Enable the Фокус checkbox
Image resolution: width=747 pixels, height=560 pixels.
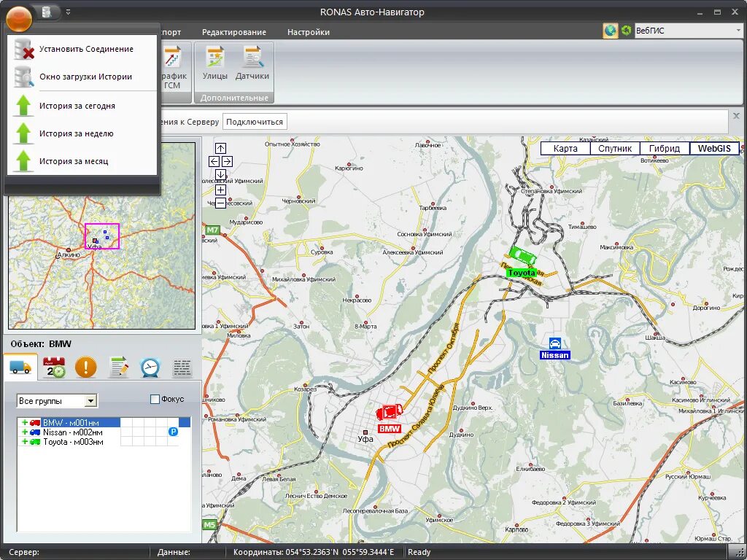point(155,399)
